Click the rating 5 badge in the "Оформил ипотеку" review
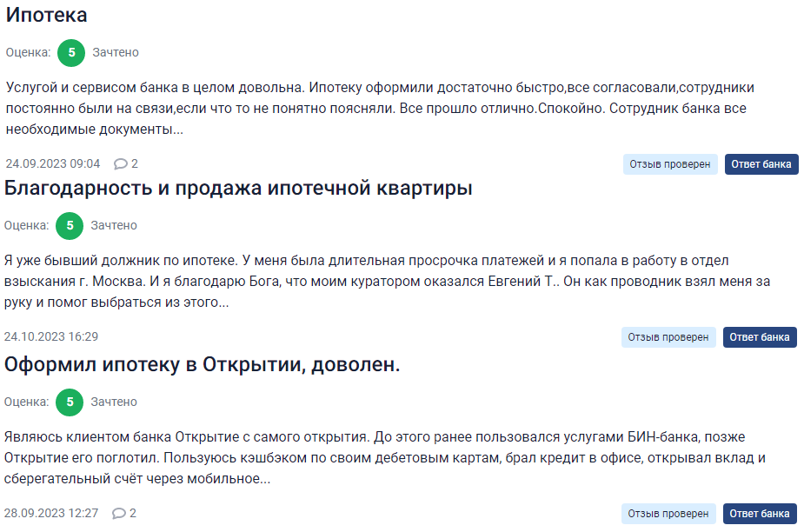This screenshot has width=804, height=532. [x=70, y=402]
